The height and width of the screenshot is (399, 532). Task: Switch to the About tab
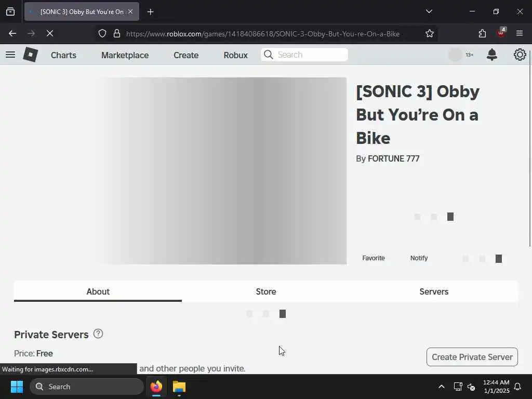point(98,291)
